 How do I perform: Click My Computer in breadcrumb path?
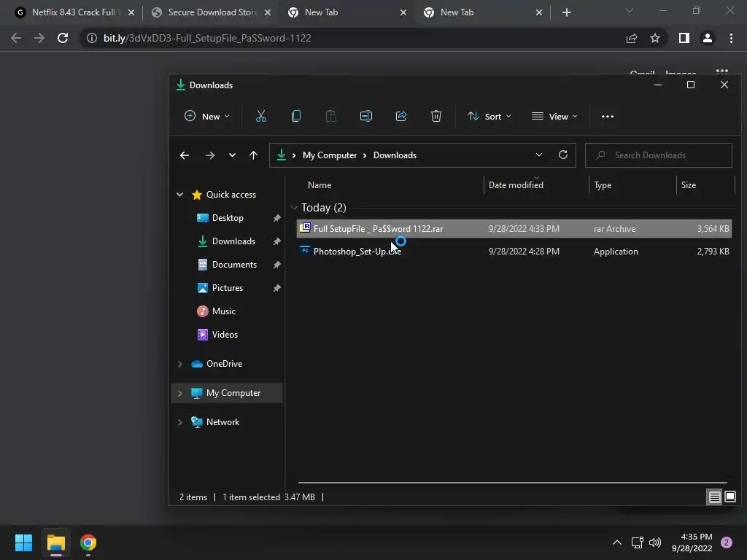tap(330, 155)
